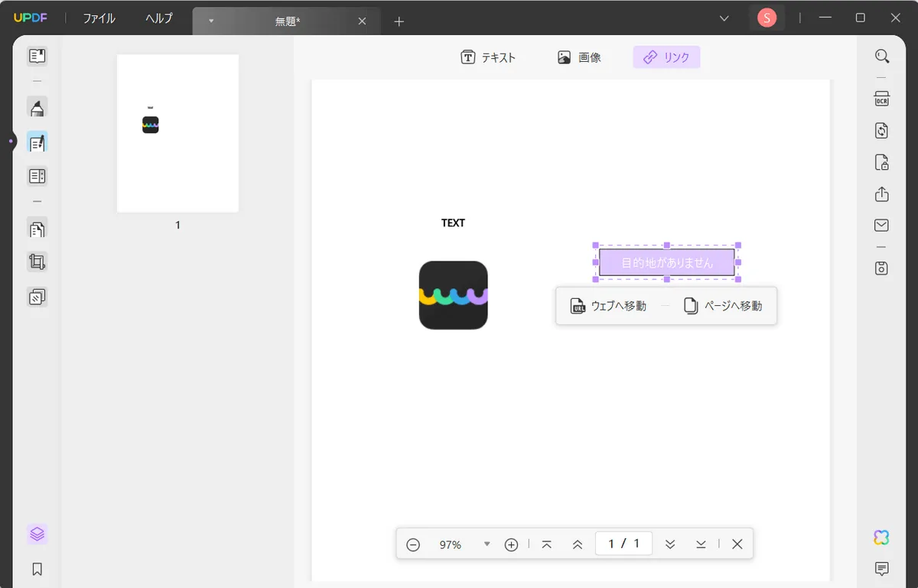The width and height of the screenshot is (918, 588).
Task: Zoom in with the plus button
Action: (512, 544)
